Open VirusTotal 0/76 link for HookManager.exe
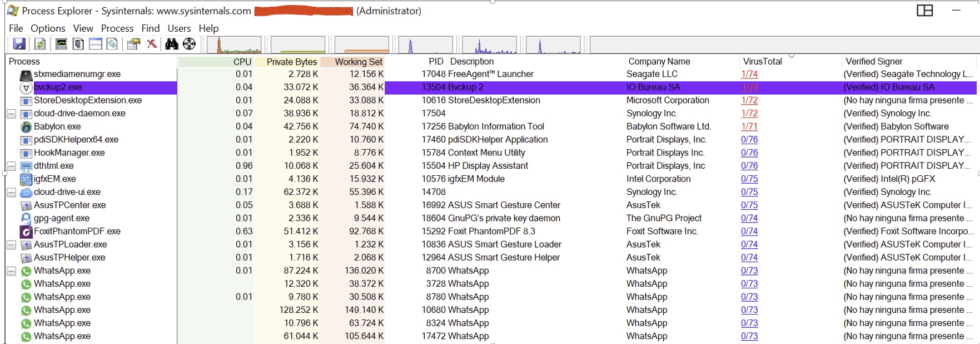The height and width of the screenshot is (344, 980). (x=749, y=153)
